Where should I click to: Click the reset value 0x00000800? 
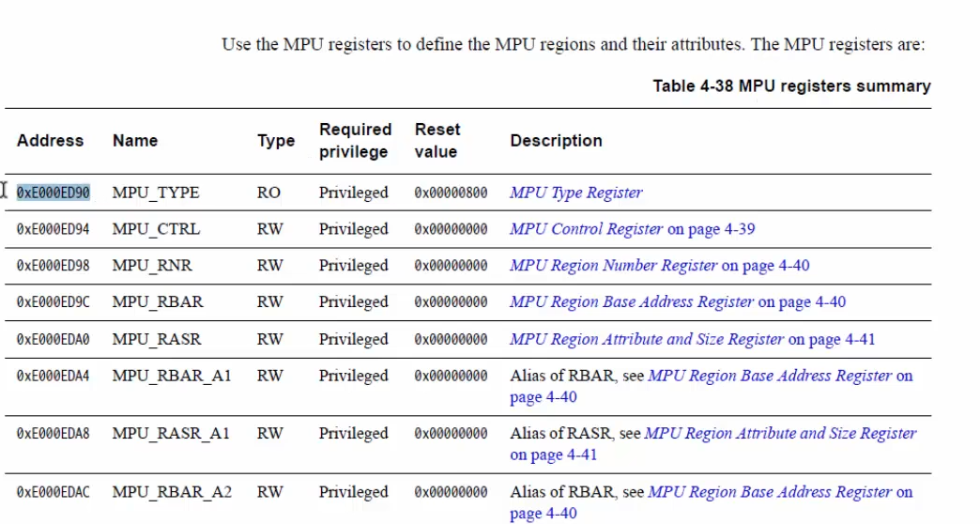point(451,193)
